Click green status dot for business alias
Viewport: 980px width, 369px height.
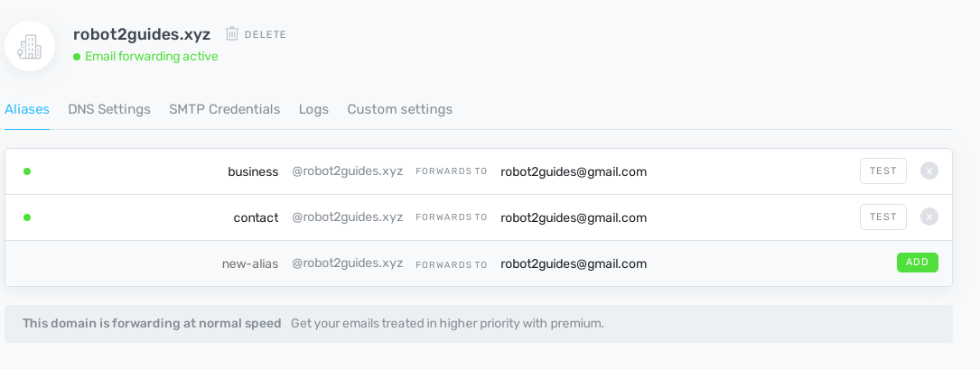click(27, 171)
